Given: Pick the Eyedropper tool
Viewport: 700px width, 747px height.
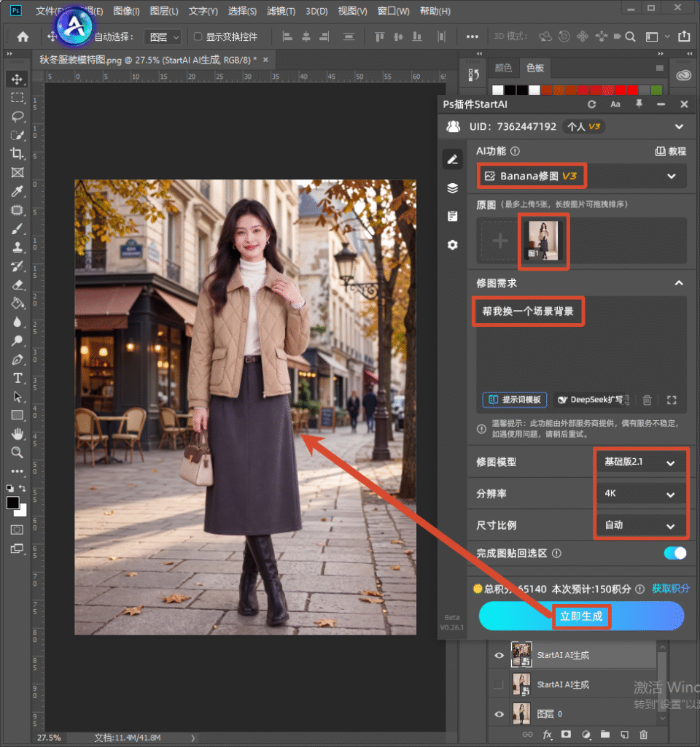Looking at the screenshot, I should 17,192.
